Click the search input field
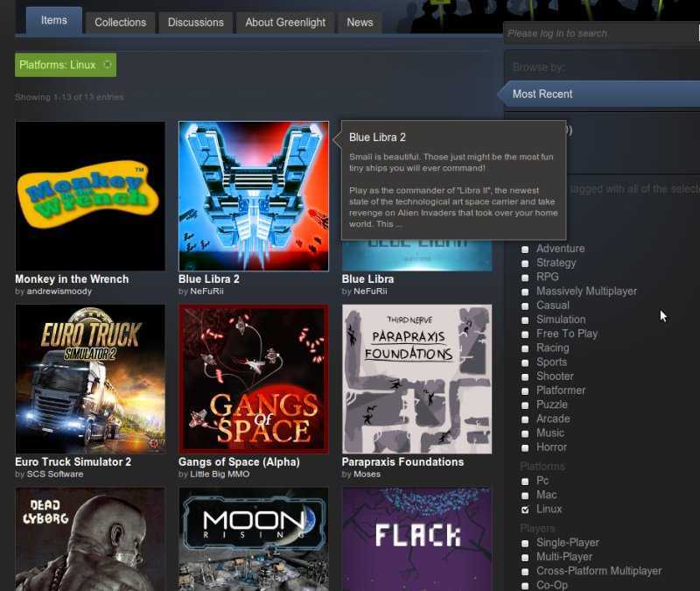 point(600,33)
